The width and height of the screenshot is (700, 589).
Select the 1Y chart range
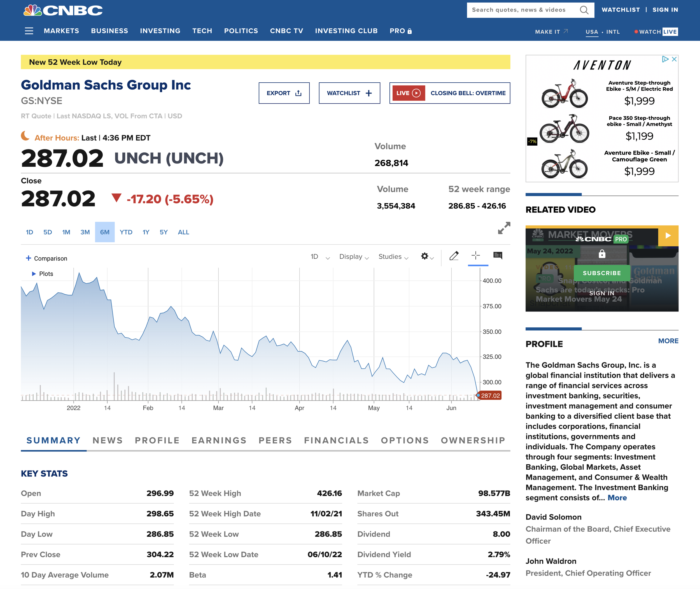pos(146,232)
